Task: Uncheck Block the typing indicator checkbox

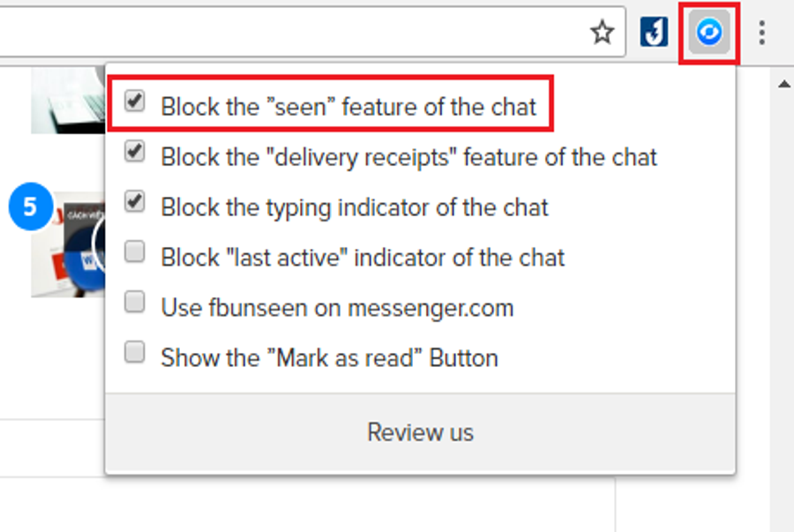Action: tap(135, 201)
